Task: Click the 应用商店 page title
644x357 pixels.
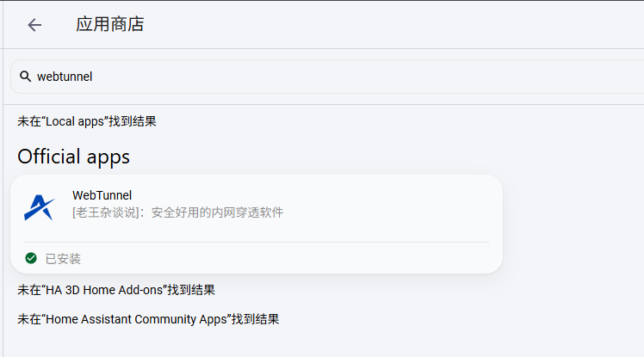Action: (110, 24)
